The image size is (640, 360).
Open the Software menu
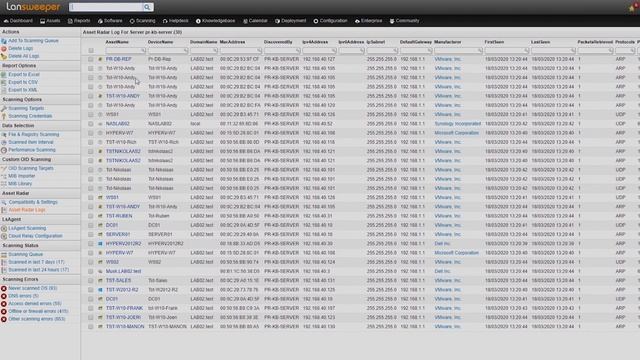tap(110, 21)
